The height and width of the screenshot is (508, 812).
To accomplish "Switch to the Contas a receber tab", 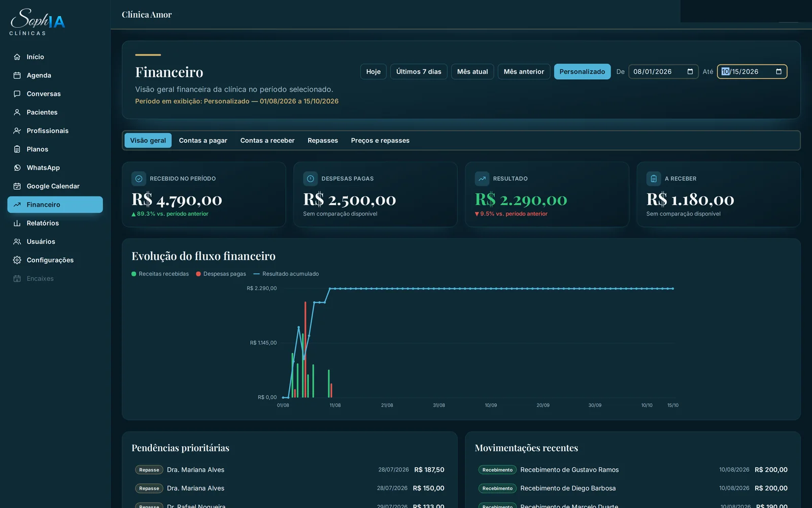I will pos(267,141).
